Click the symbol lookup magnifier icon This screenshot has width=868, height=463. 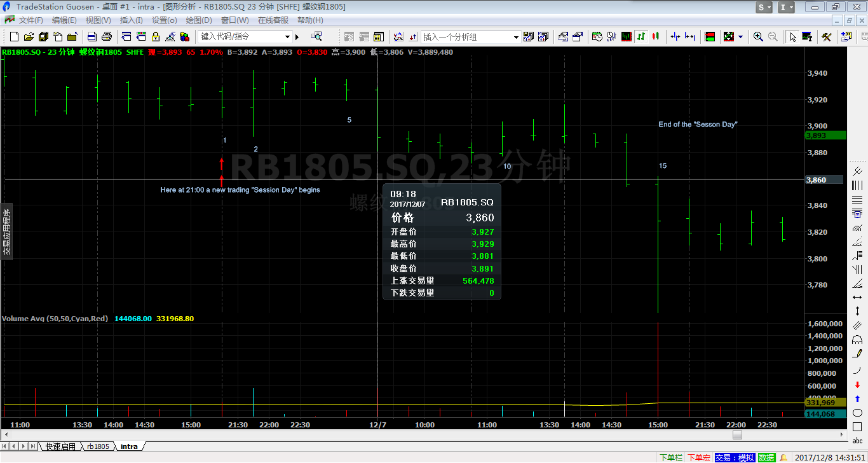pyautogui.click(x=316, y=36)
